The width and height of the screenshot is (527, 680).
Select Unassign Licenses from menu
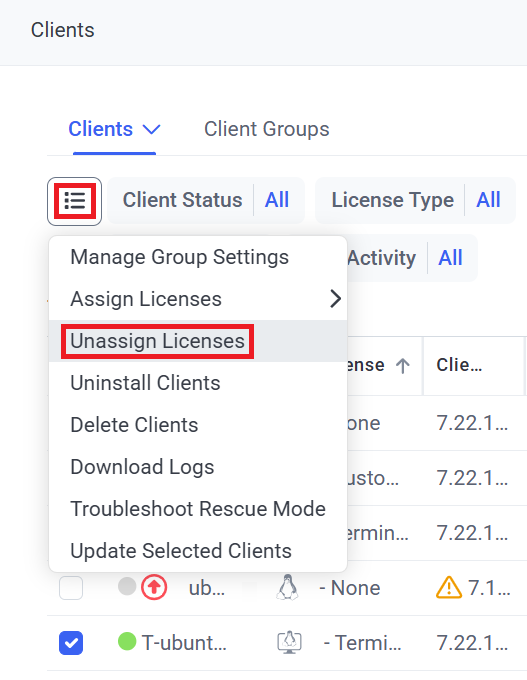(157, 341)
